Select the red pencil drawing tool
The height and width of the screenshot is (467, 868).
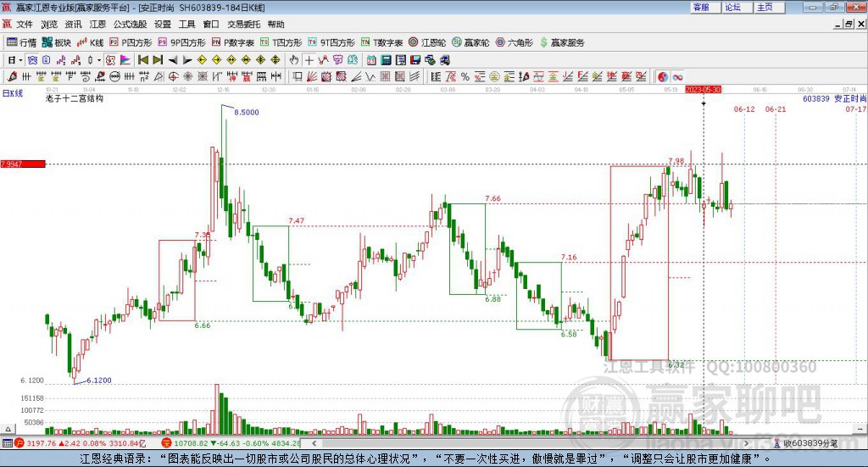pos(12,77)
